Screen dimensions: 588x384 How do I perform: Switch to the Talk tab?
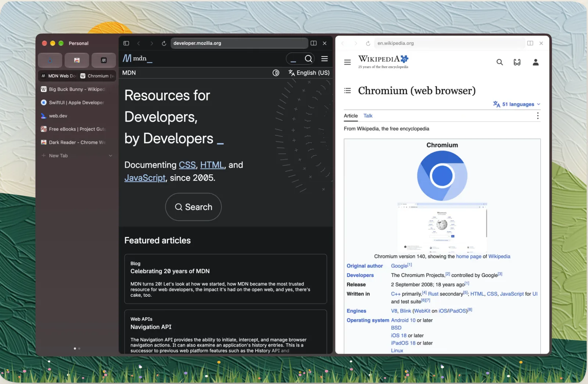tap(368, 116)
